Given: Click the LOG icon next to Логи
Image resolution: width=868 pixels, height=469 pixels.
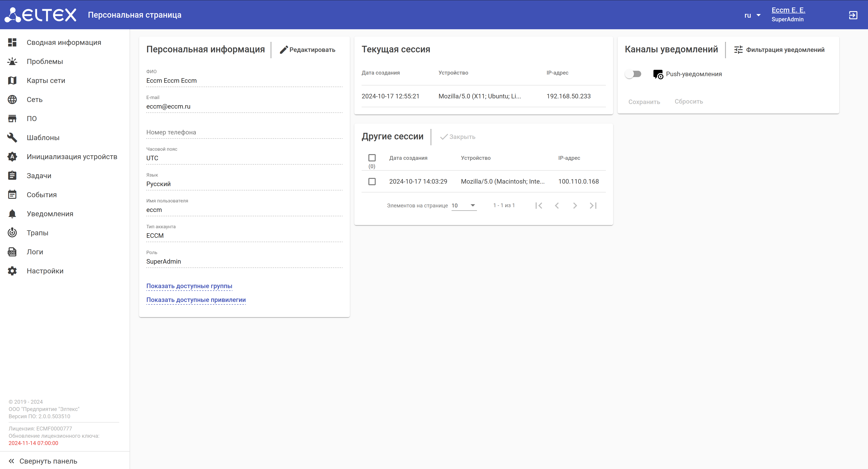Looking at the screenshot, I should tap(12, 252).
